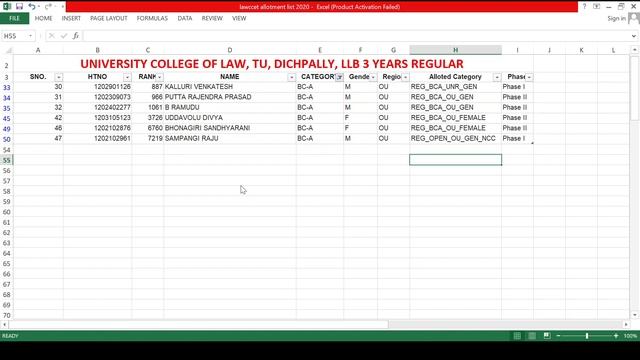Click the Name Box showing H55
Screen dimensions: 640x360
[x=14, y=36]
